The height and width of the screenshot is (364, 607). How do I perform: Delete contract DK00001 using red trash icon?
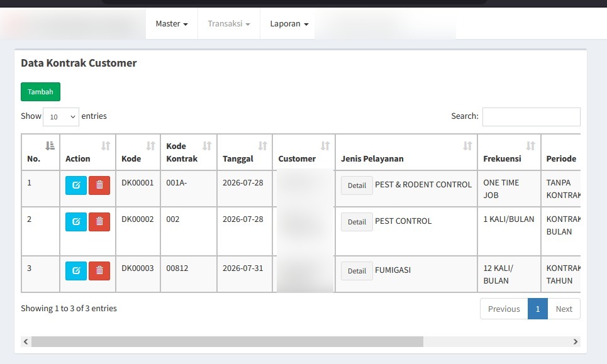click(99, 185)
